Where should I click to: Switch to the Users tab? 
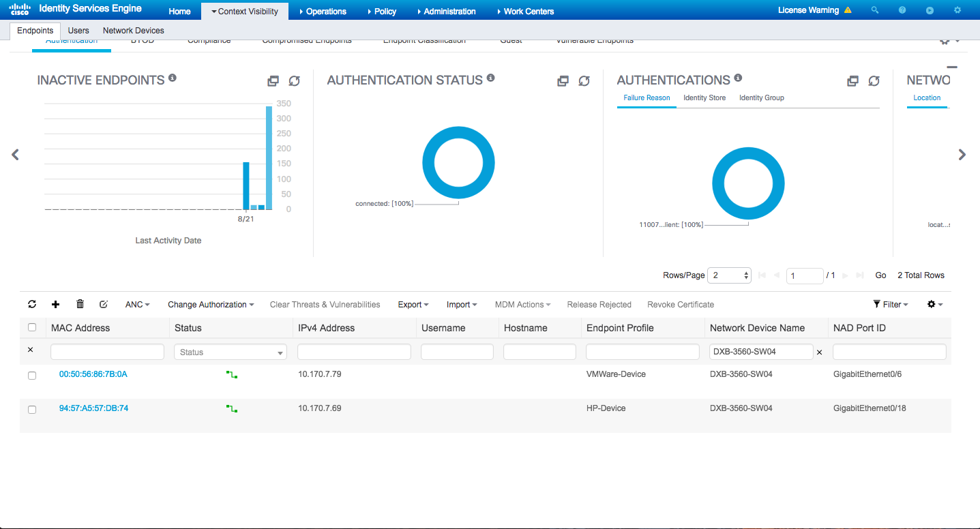[x=78, y=31]
